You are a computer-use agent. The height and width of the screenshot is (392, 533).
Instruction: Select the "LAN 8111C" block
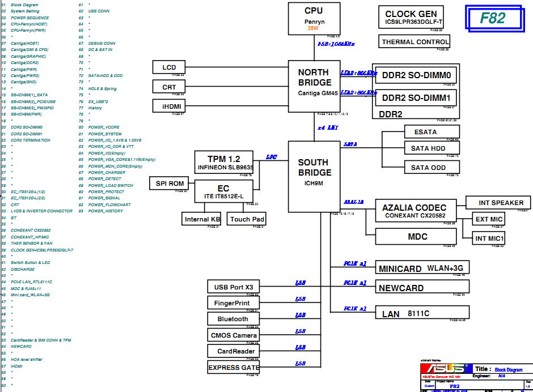422,312
